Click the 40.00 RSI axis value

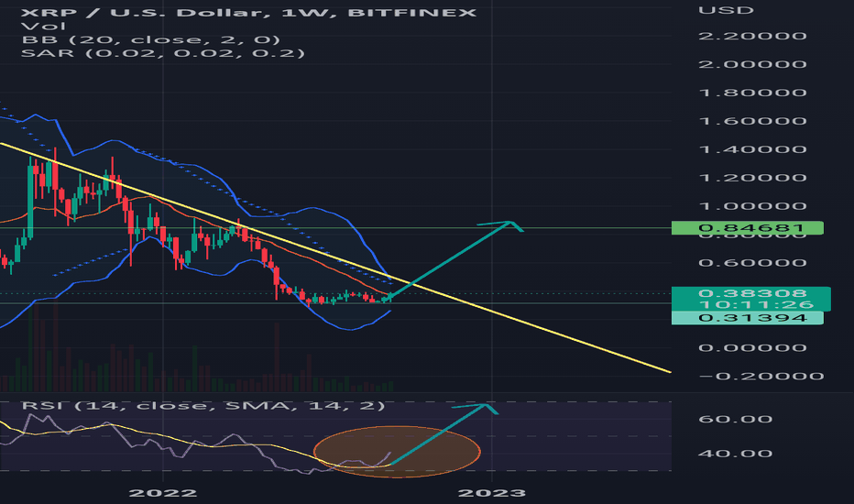(735, 454)
